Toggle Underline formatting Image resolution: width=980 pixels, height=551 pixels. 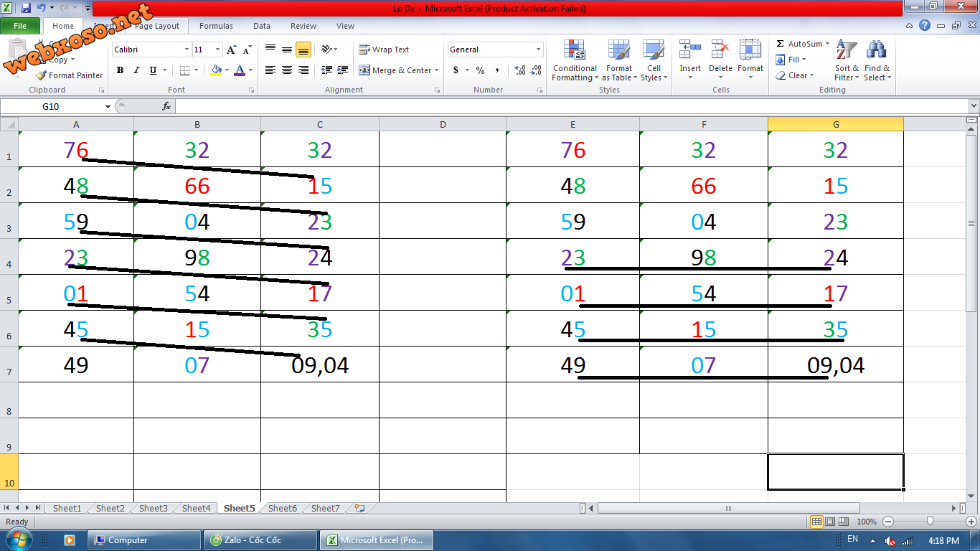click(x=153, y=70)
